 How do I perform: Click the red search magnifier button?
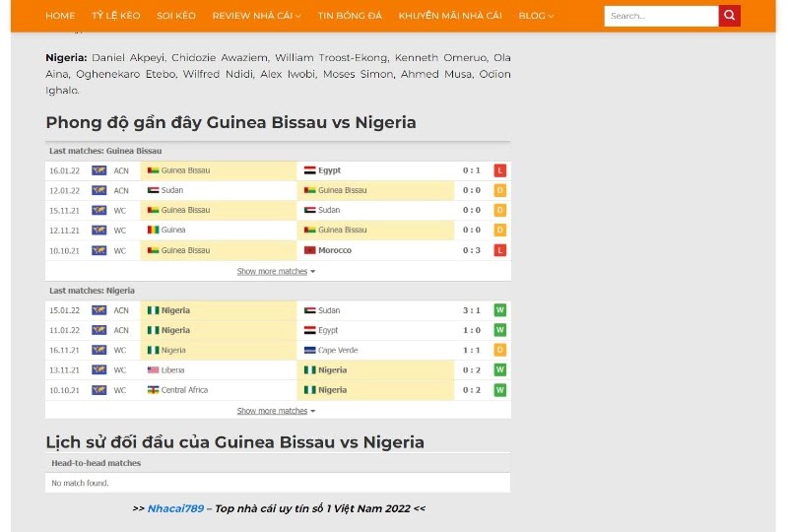[x=729, y=16]
